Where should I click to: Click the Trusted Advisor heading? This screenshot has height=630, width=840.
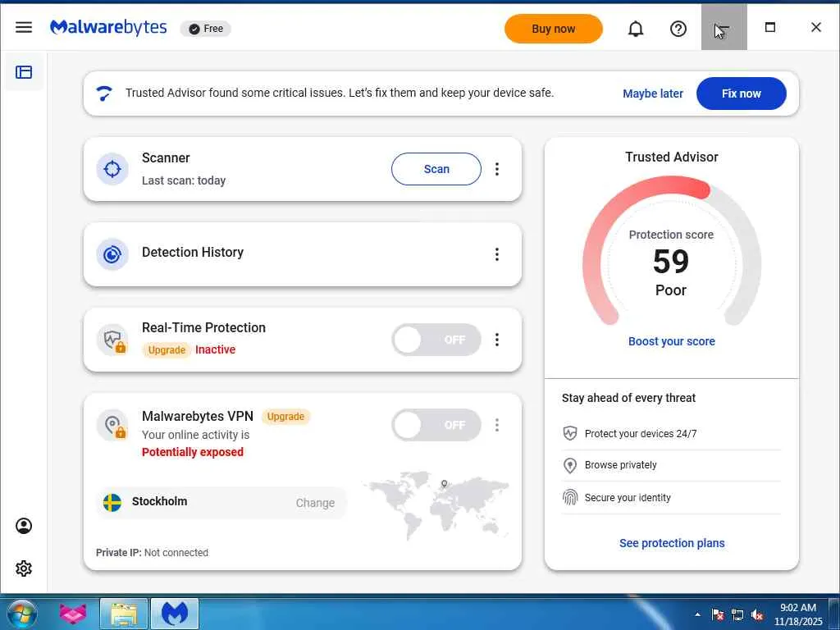[671, 157]
